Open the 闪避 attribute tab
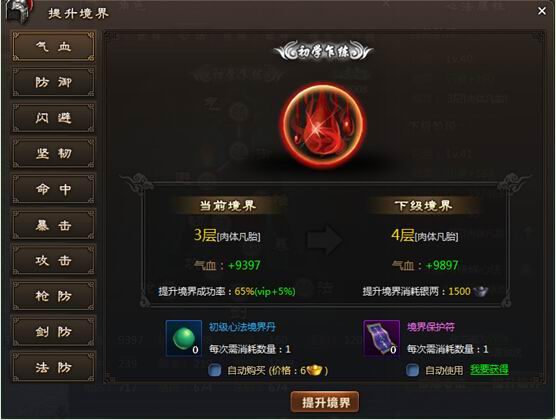The height and width of the screenshot is (420, 556). 54,118
